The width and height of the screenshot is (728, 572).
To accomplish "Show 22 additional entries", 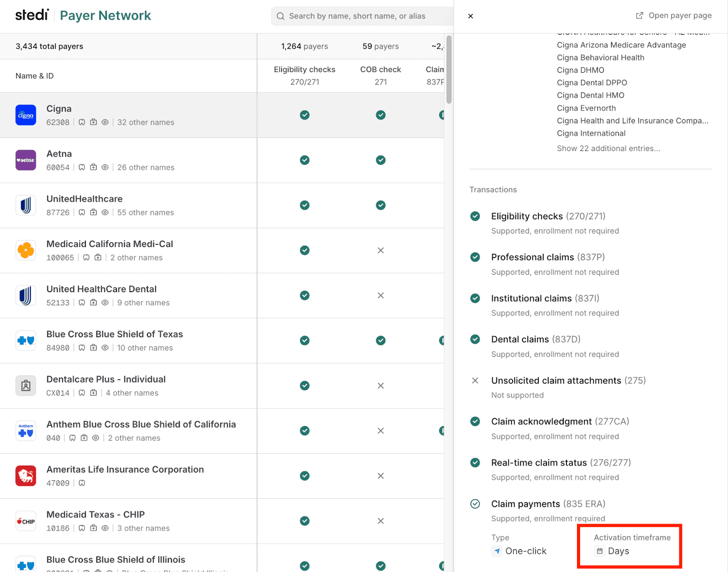I will pos(608,148).
